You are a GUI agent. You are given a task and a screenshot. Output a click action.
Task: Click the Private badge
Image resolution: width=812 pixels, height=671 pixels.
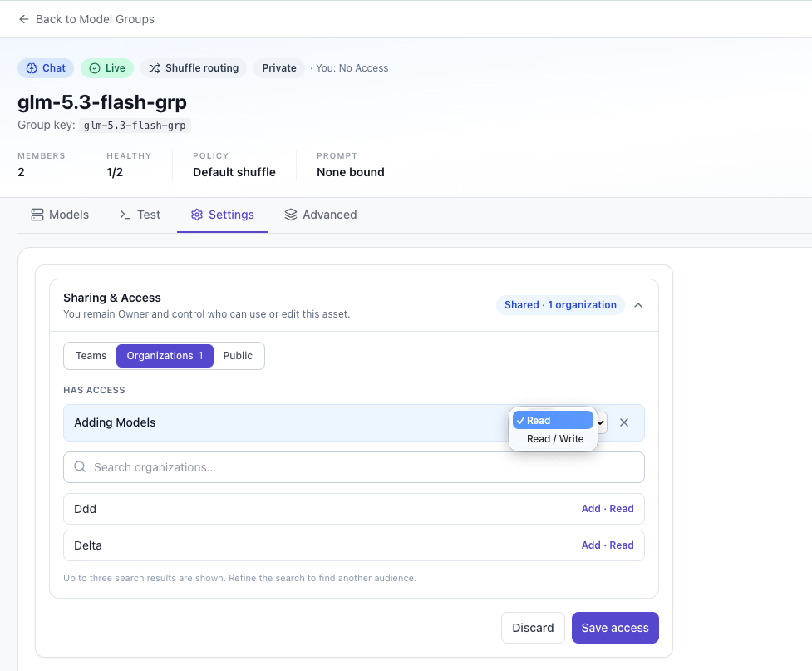279,68
